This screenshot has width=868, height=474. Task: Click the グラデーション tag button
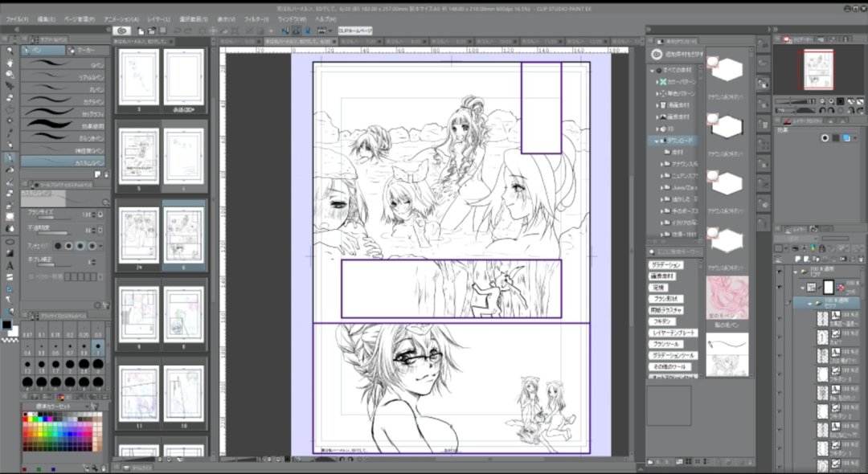[x=666, y=265]
